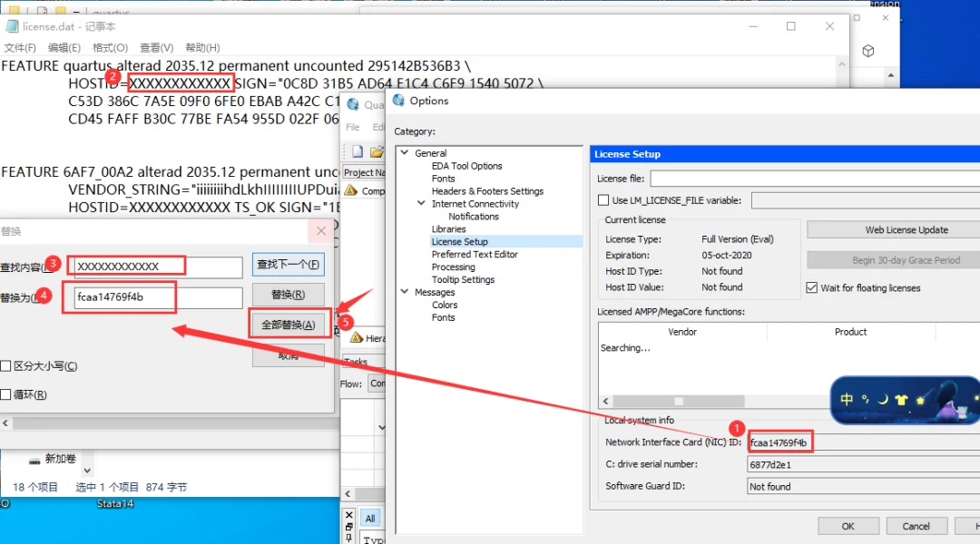Viewport: 980px width, 544px height.
Task: Click the 替换为 replacement text field
Action: (158, 297)
